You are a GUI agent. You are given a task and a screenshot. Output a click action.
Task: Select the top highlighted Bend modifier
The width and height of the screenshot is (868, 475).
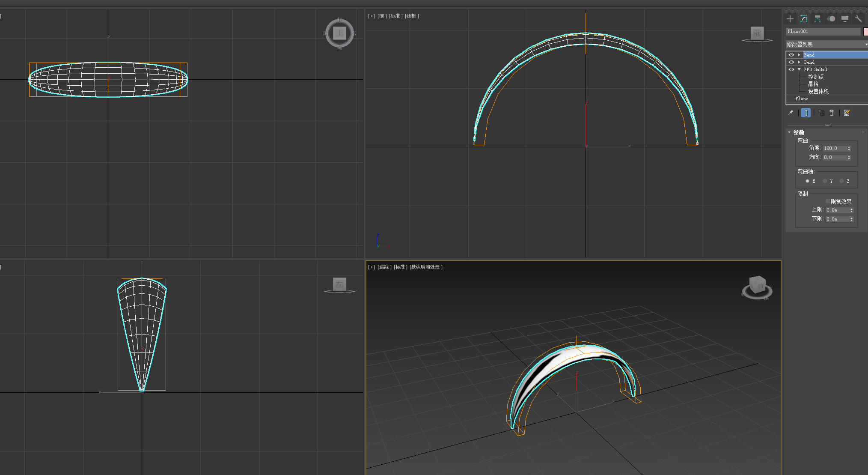[835, 55]
